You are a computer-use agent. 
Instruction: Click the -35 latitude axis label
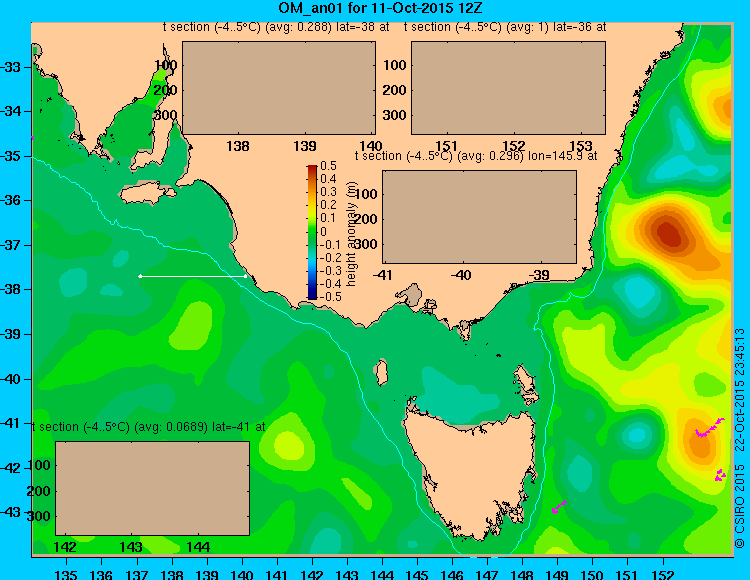[x=11, y=156]
